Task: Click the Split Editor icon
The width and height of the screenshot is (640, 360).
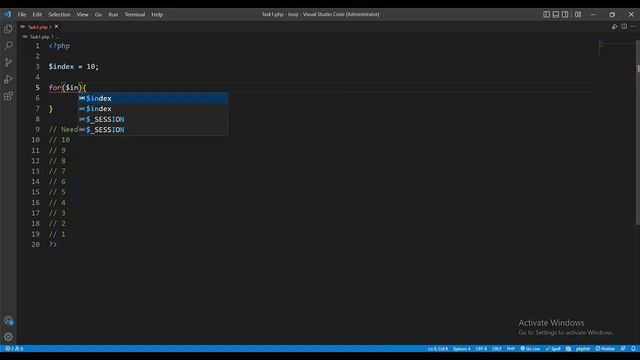Action: (624, 27)
